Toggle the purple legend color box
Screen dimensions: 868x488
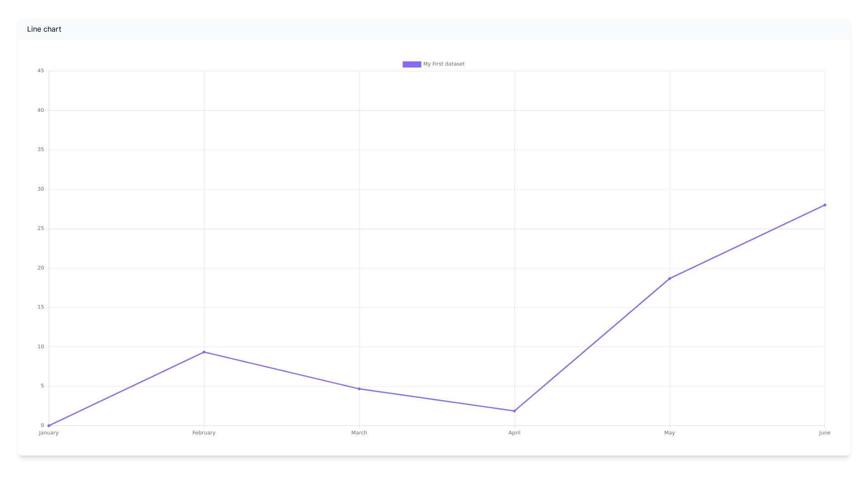coord(412,64)
